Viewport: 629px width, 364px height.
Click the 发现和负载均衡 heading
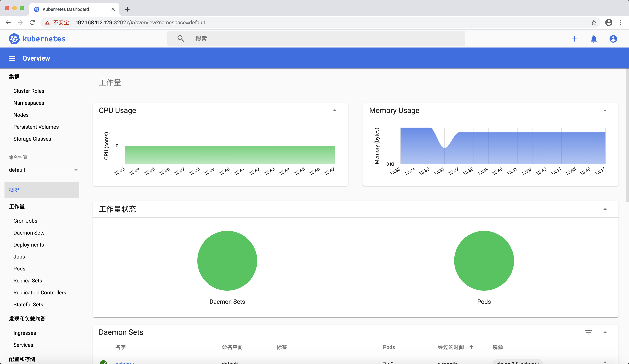click(27, 319)
